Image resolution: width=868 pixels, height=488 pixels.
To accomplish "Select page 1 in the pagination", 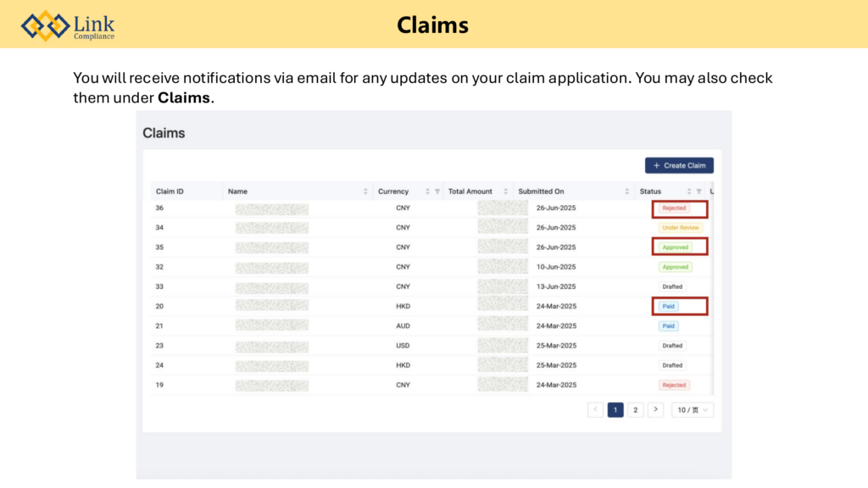I will [x=615, y=410].
